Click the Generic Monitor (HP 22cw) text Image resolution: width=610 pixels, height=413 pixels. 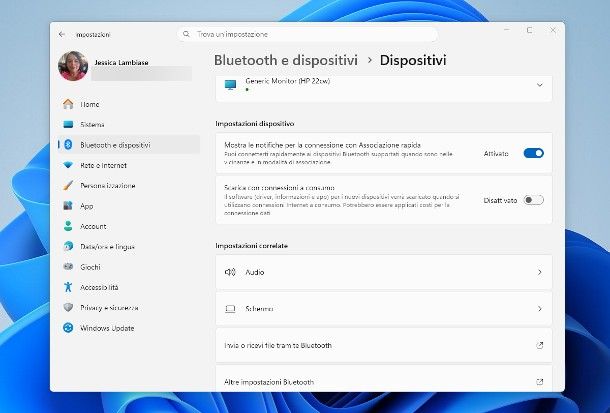point(287,81)
